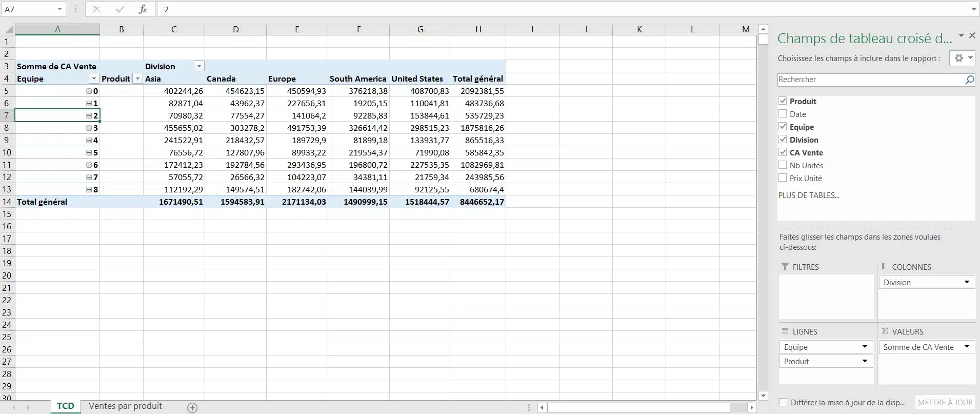
Task: Uncheck the Produit field checkbox
Action: pyautogui.click(x=783, y=101)
